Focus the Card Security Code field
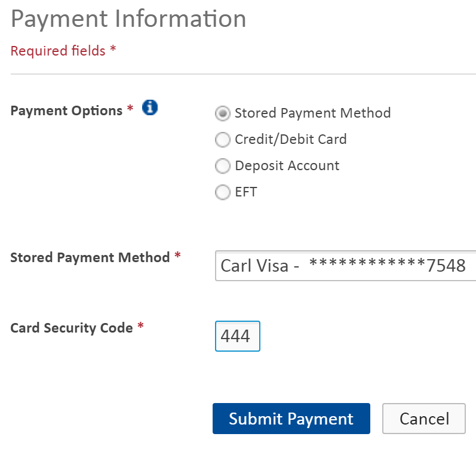 [237, 336]
